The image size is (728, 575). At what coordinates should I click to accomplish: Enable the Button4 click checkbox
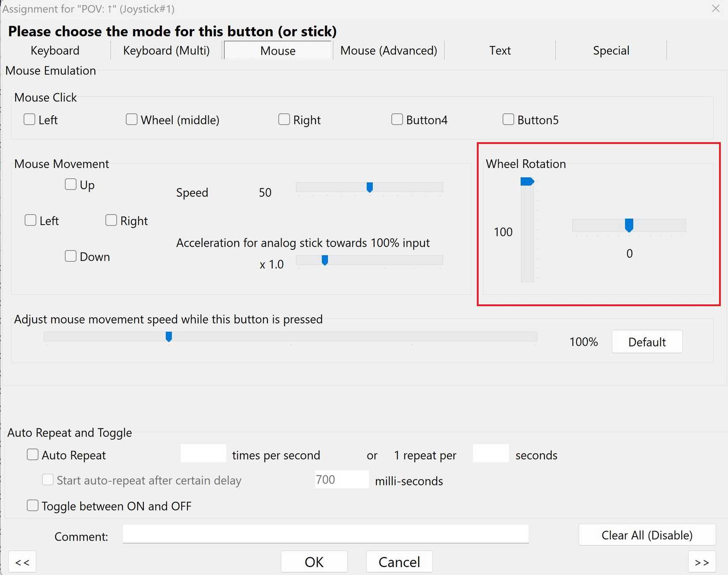point(397,119)
